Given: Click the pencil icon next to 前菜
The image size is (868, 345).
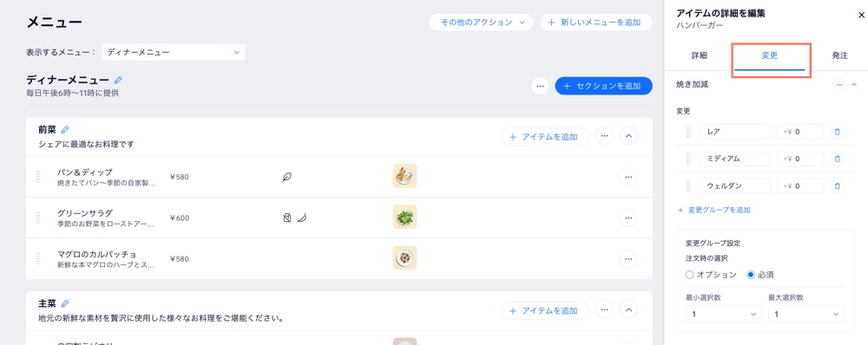Looking at the screenshot, I should click(x=65, y=130).
